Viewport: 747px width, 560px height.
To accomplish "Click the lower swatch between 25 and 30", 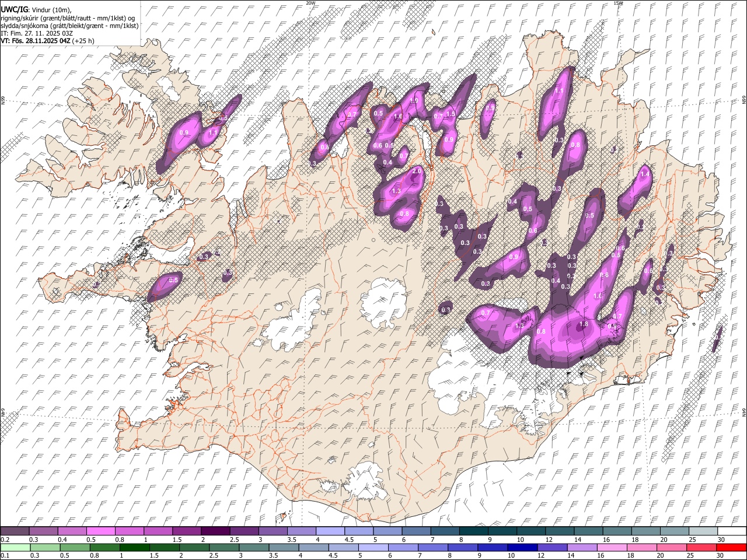I will pos(702,547).
